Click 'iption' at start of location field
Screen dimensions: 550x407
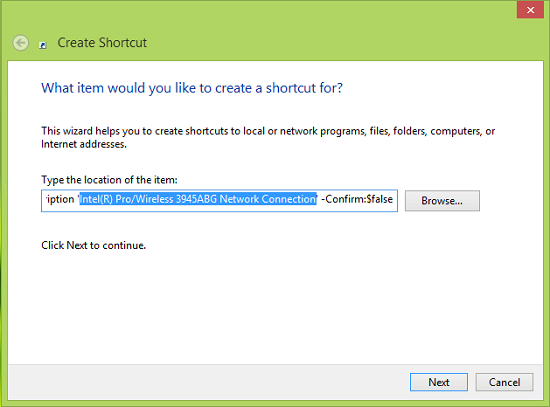[60, 199]
